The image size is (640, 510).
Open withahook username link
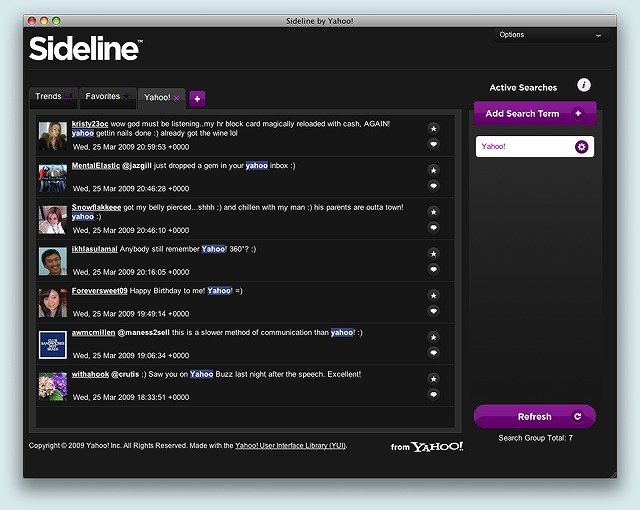tap(90, 374)
